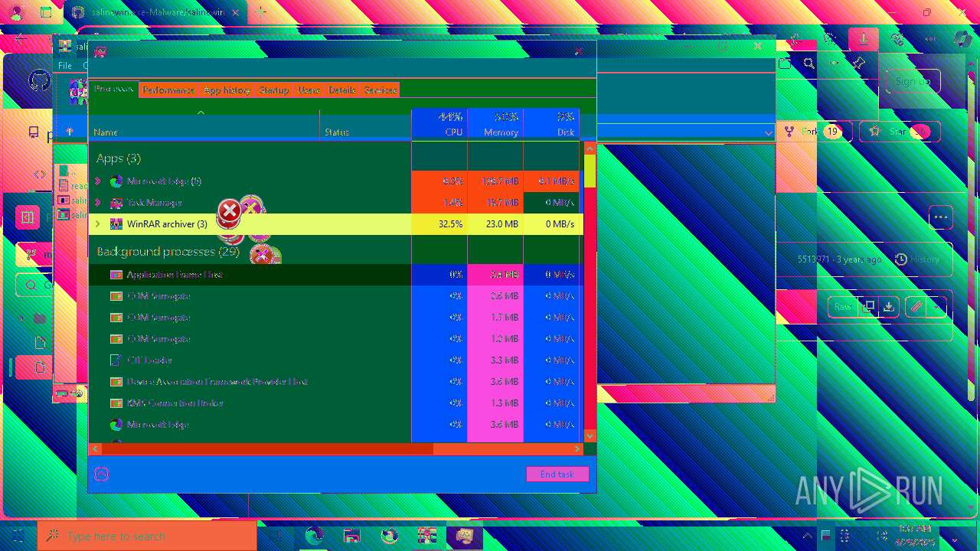Select the KMS Connection Broker process
The height and width of the screenshot is (551, 980).
(335, 403)
